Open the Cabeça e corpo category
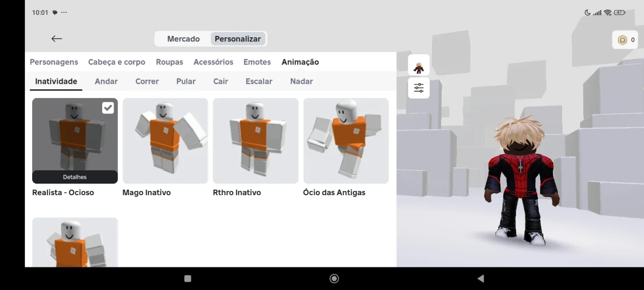Viewport: 644px width, 290px height. pos(117,62)
